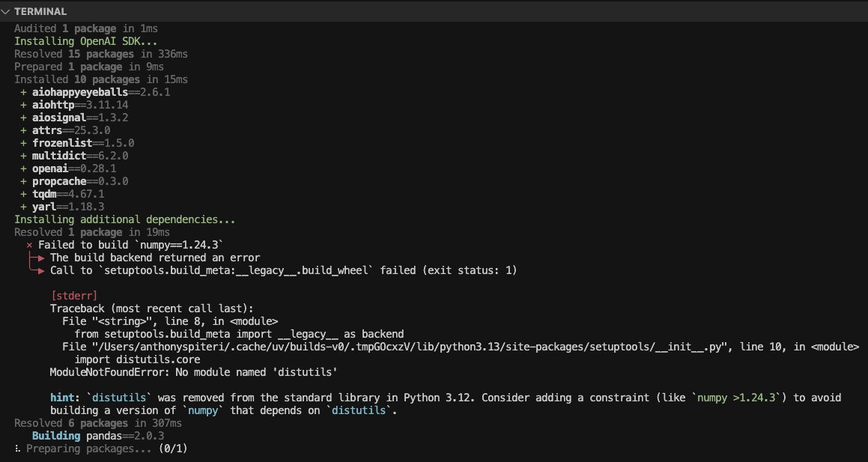Screen dimensions: 868x462
Task: Click the yarl==1.18.3 package line
Action: [62, 207]
